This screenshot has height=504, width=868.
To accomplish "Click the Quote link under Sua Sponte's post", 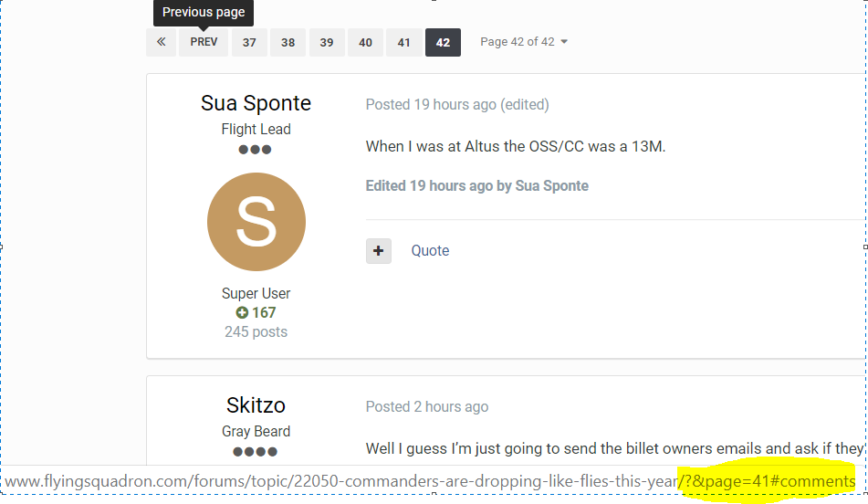I will 430,251.
